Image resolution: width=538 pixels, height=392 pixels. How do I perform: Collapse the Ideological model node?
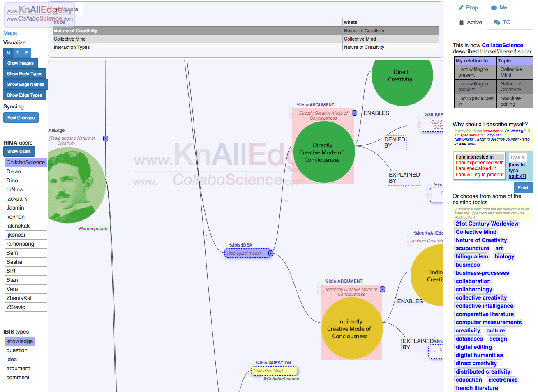click(271, 253)
